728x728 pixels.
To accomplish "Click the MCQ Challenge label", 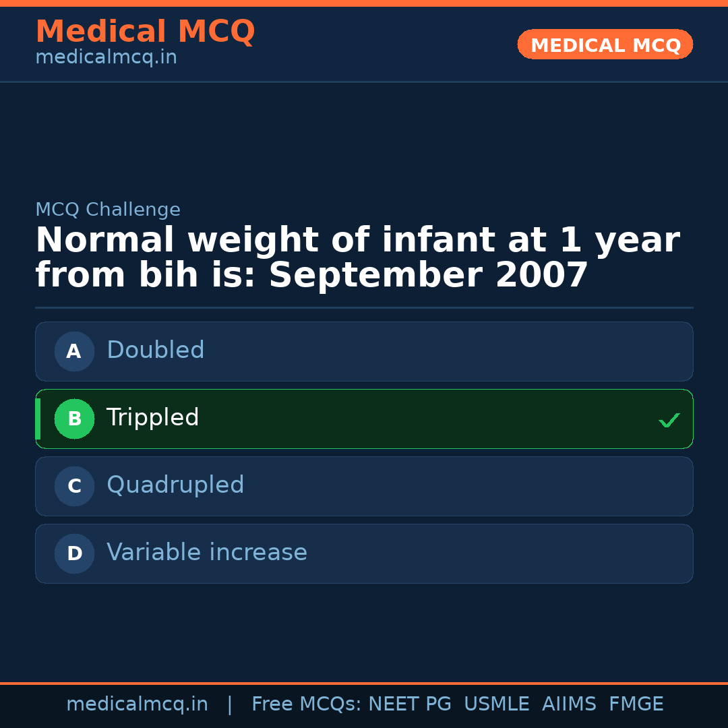I will [x=108, y=210].
